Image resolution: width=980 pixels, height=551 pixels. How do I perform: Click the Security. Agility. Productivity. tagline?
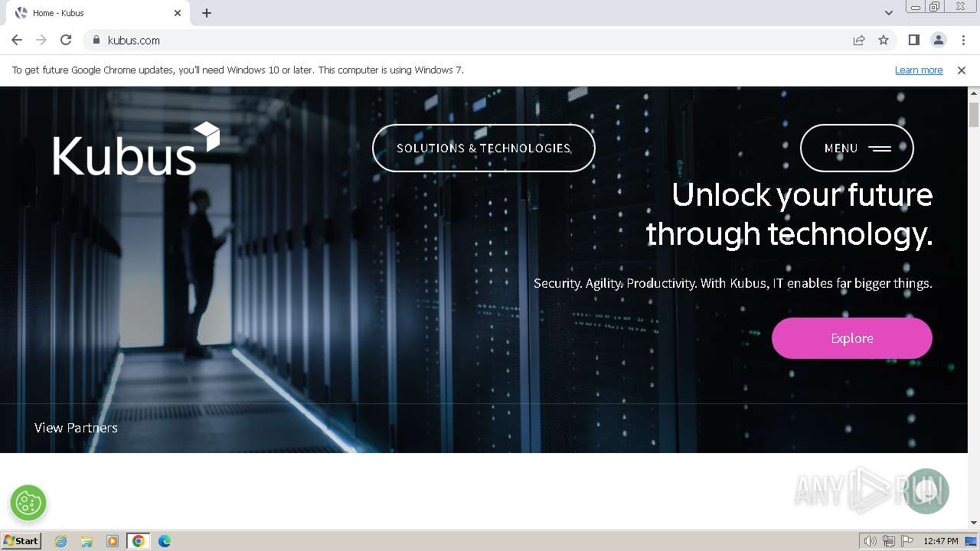(733, 283)
